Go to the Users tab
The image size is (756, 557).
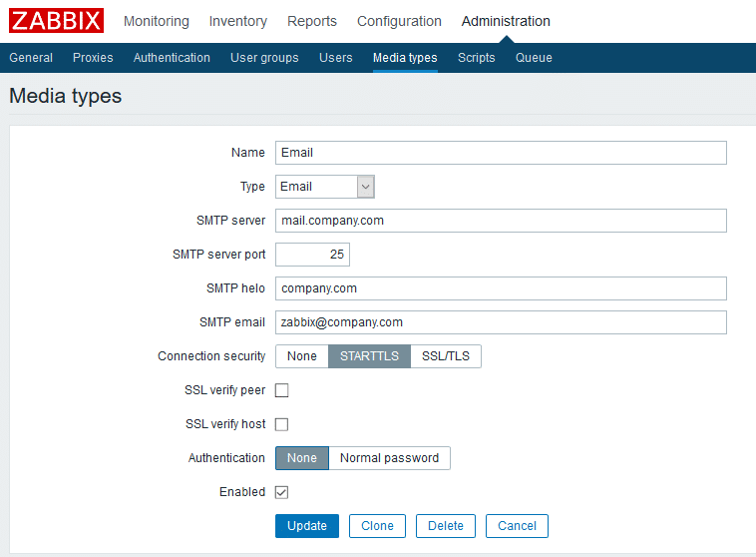(335, 58)
